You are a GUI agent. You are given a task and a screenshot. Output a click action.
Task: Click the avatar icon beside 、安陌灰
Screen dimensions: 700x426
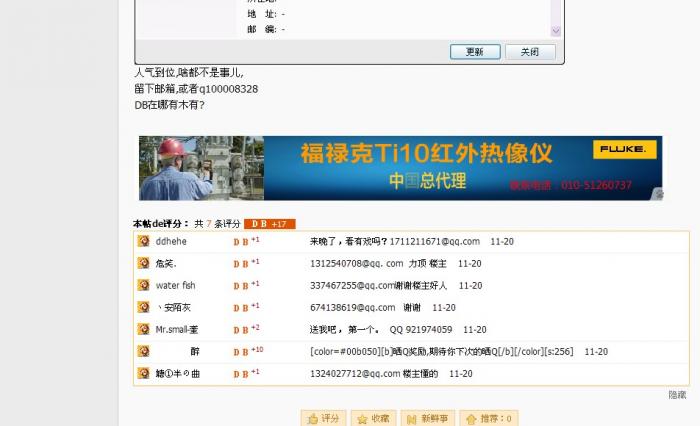143,307
